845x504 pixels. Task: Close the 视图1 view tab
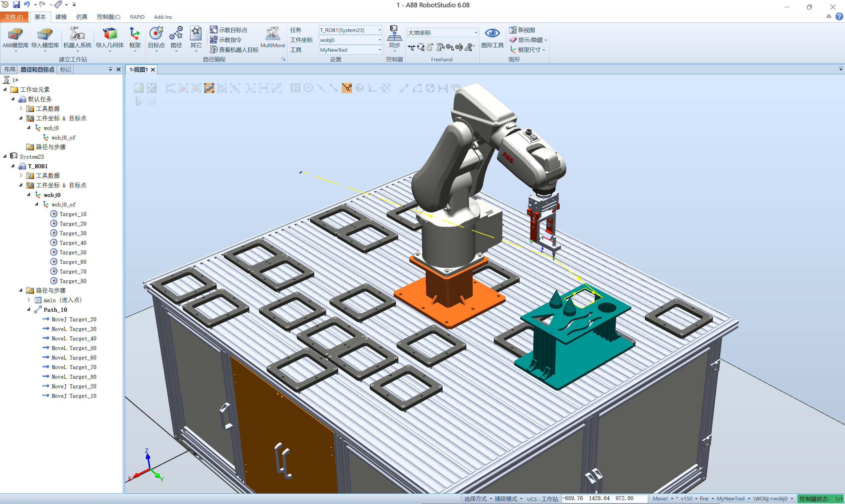pyautogui.click(x=153, y=70)
